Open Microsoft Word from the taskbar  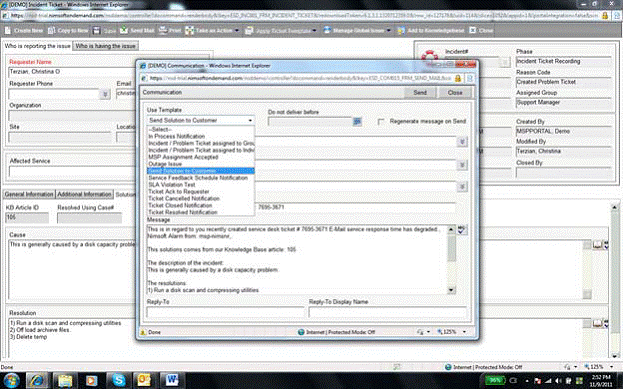[x=172, y=380]
